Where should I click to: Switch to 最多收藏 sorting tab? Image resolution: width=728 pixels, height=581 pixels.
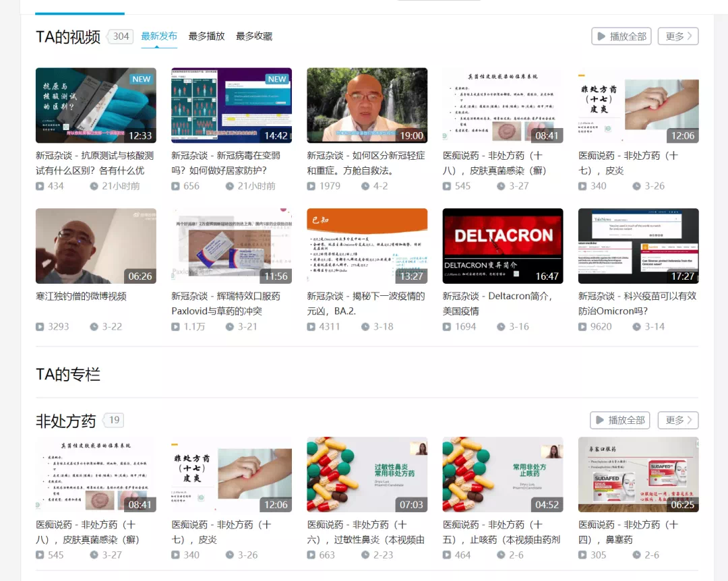254,36
